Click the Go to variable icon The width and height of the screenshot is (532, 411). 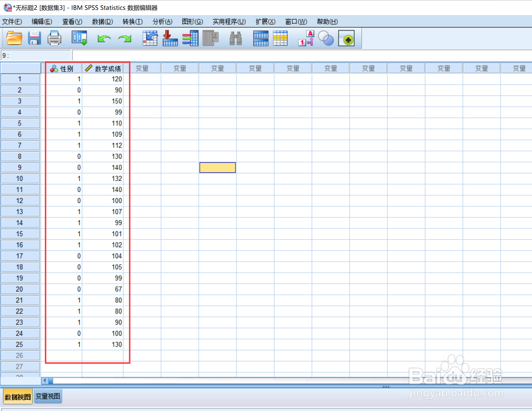pyautogui.click(x=170, y=38)
